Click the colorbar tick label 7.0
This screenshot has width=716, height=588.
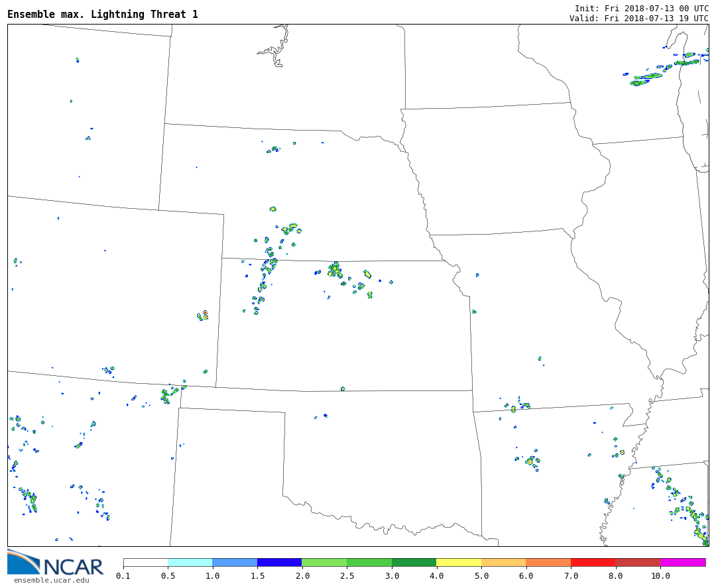click(x=571, y=576)
